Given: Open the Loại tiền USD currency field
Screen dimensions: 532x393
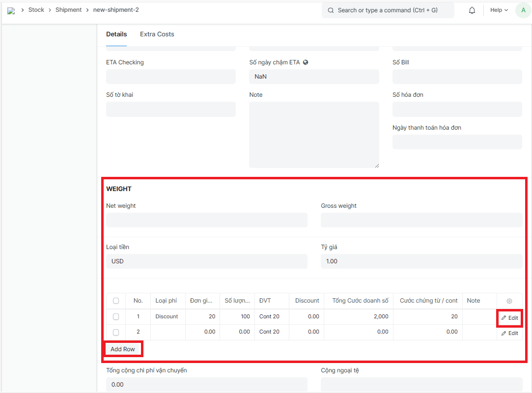Looking at the screenshot, I should coord(206,261).
